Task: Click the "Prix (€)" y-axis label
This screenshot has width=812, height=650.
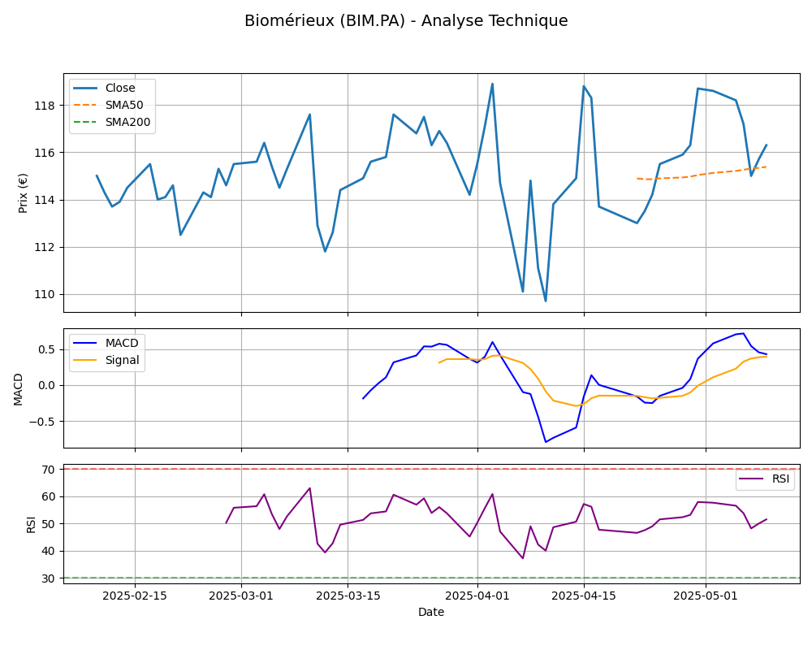Action: (x=23, y=193)
